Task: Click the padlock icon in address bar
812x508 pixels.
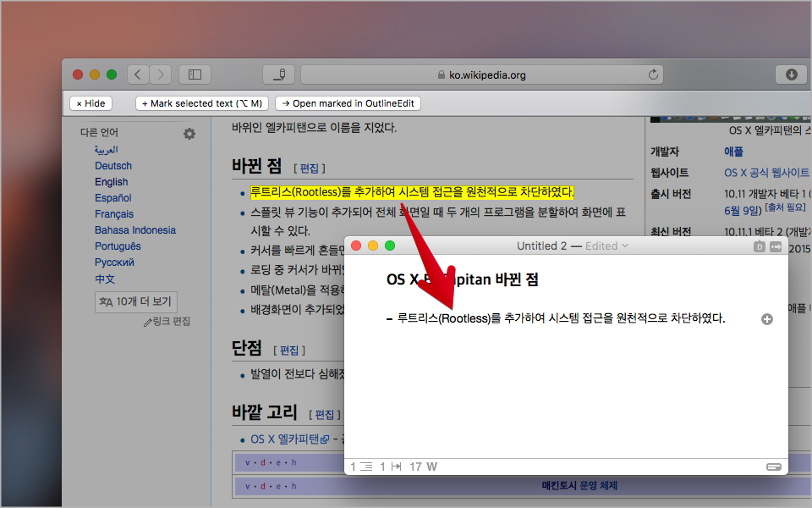Action: (442, 75)
